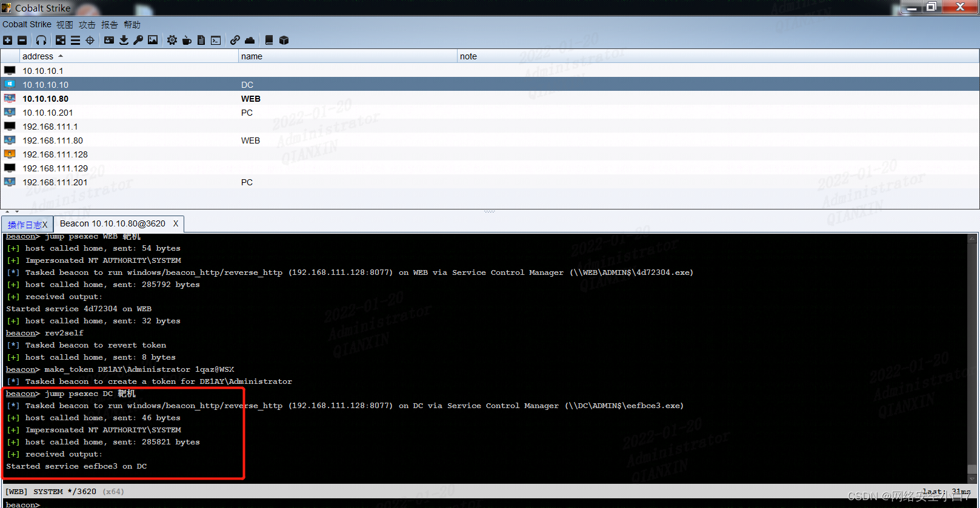Click the panel collapse arrows above tabs
Screen dimensions: 980x508
point(12,212)
